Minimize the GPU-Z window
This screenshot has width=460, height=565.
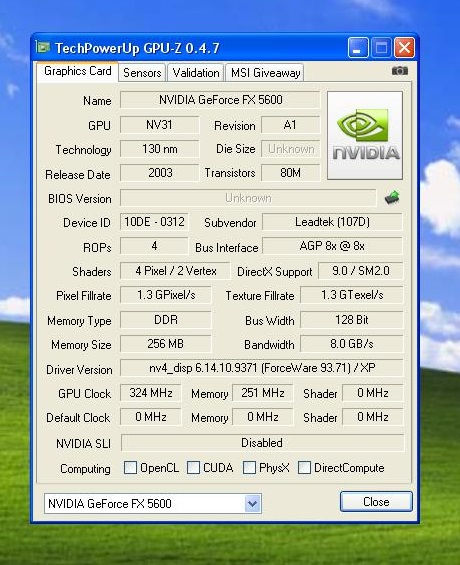coord(358,48)
